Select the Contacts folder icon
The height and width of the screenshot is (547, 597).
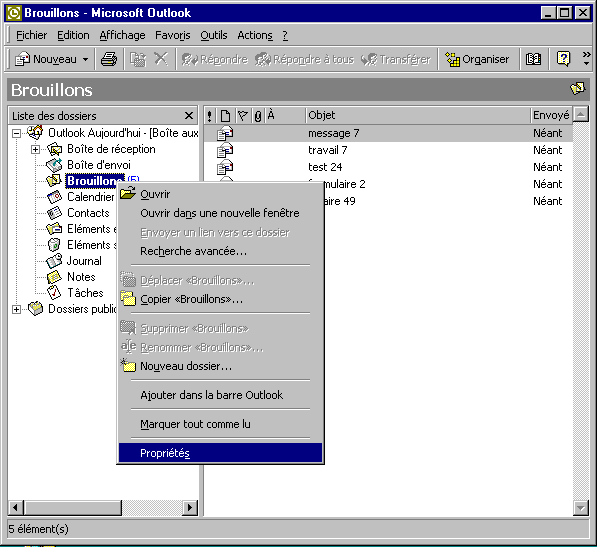tap(54, 213)
